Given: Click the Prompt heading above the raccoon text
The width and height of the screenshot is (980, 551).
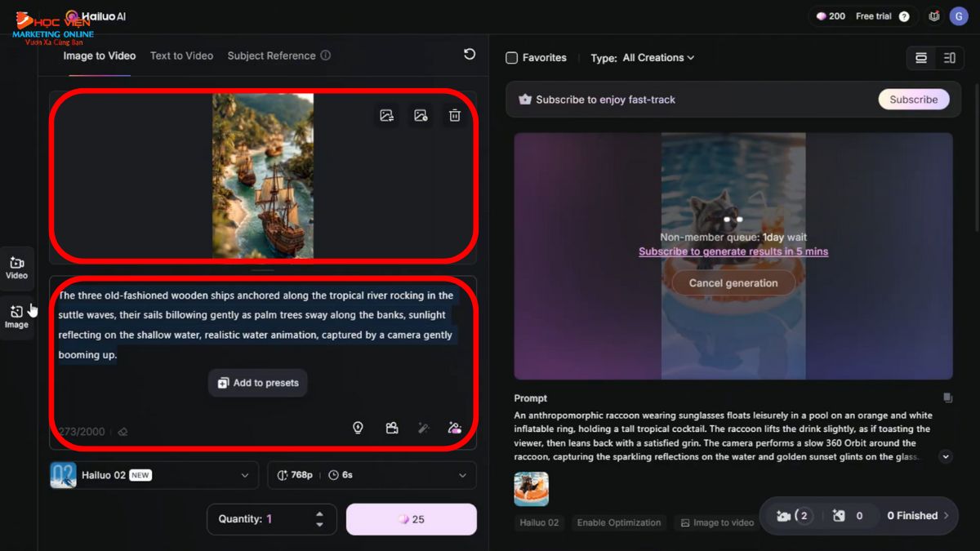Looking at the screenshot, I should pos(531,398).
